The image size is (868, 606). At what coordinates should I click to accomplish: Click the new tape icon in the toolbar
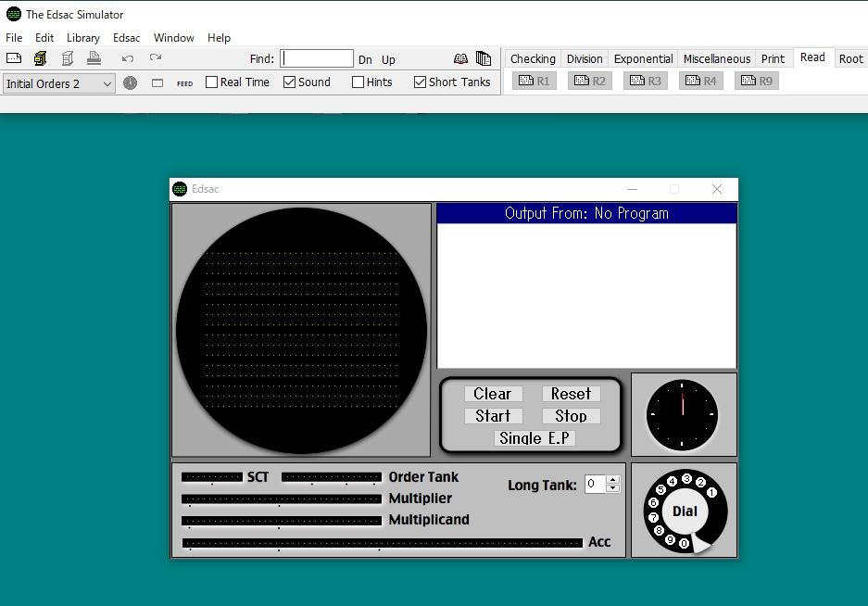click(x=14, y=58)
